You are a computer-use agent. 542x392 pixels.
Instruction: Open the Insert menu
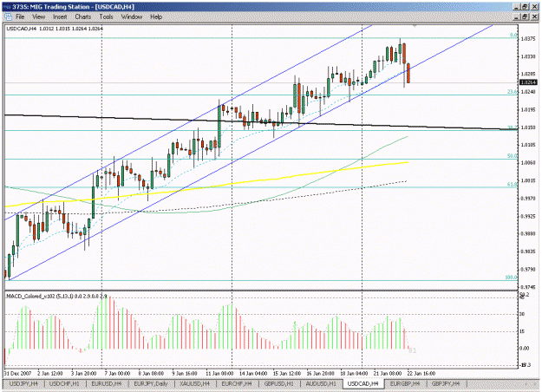click(60, 16)
